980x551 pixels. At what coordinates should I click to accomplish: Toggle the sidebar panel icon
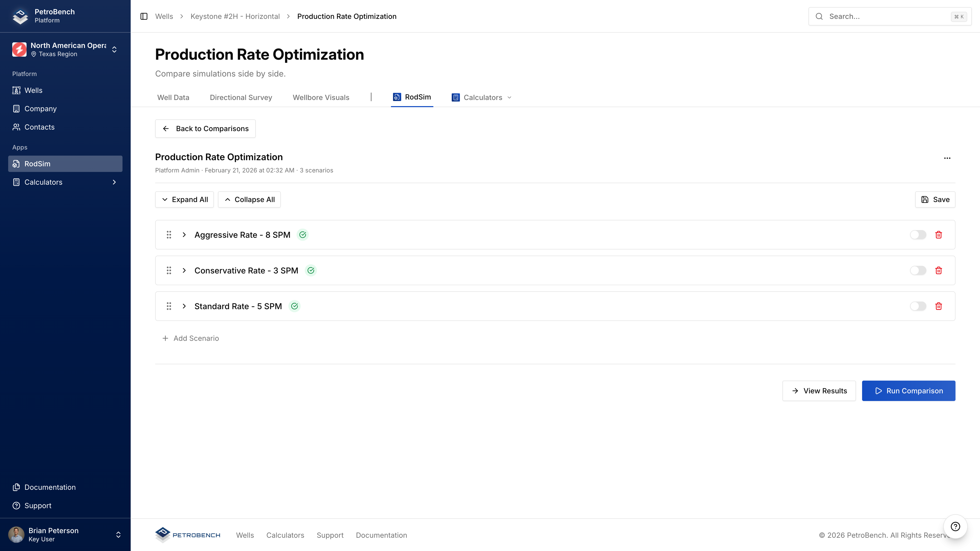point(144,16)
